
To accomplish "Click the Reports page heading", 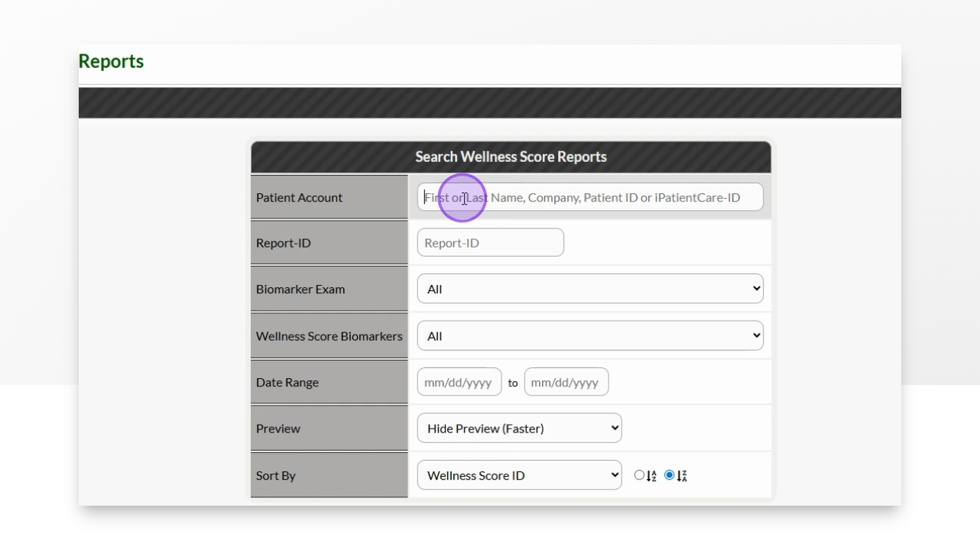I will tap(112, 61).
